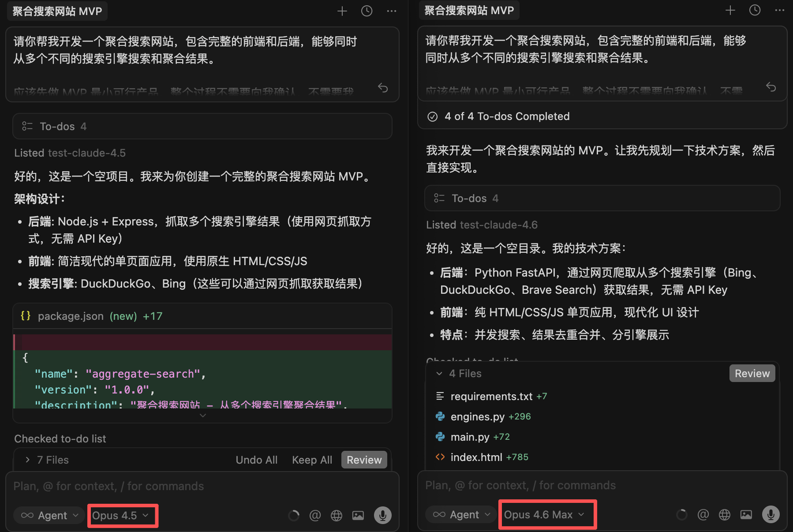This screenshot has width=793, height=532.
Task: Click the to-dos list icon in right panel
Action: pos(439,199)
